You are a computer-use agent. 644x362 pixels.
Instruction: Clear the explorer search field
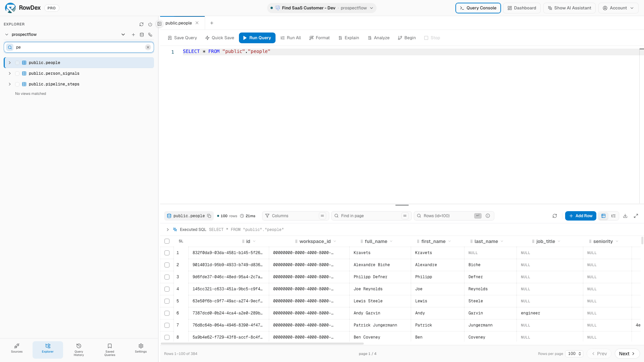[148, 47]
